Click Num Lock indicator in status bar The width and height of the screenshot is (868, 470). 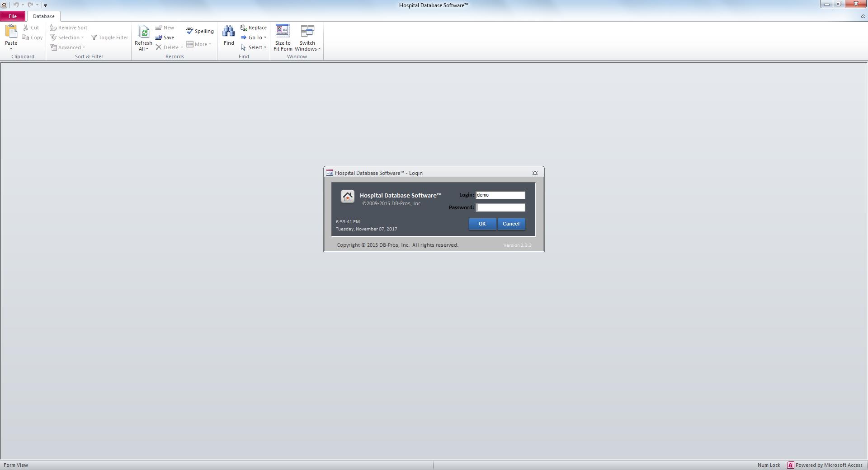(769, 465)
